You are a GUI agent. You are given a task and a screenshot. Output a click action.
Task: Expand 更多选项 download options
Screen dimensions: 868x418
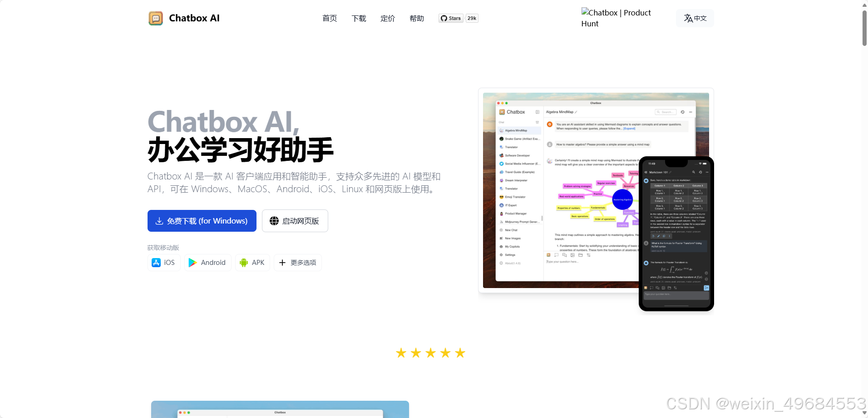pyautogui.click(x=298, y=263)
